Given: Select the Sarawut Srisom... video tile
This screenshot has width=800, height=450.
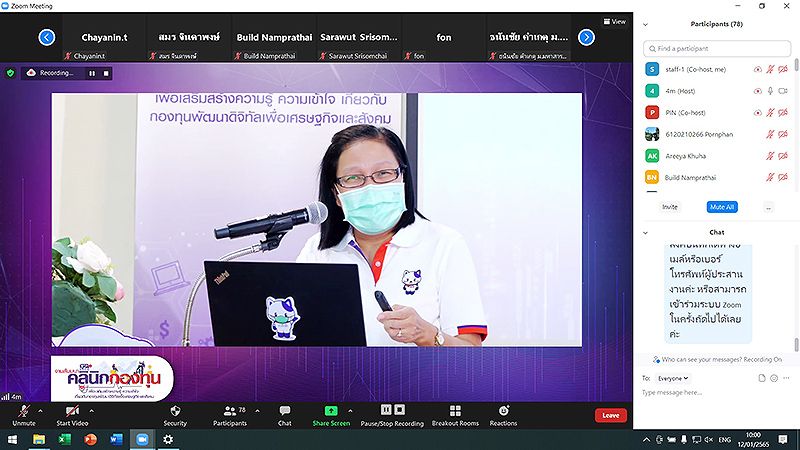Looking at the screenshot, I should [359, 38].
